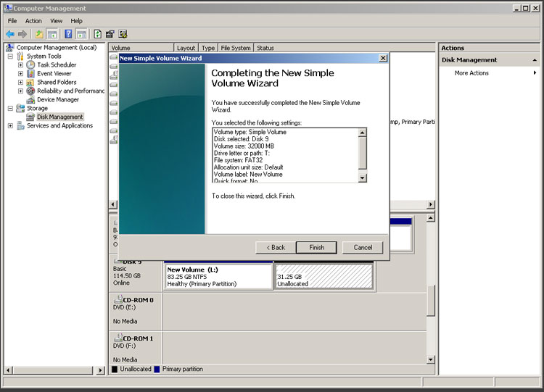Click the Disk Management tree icon

click(30, 117)
